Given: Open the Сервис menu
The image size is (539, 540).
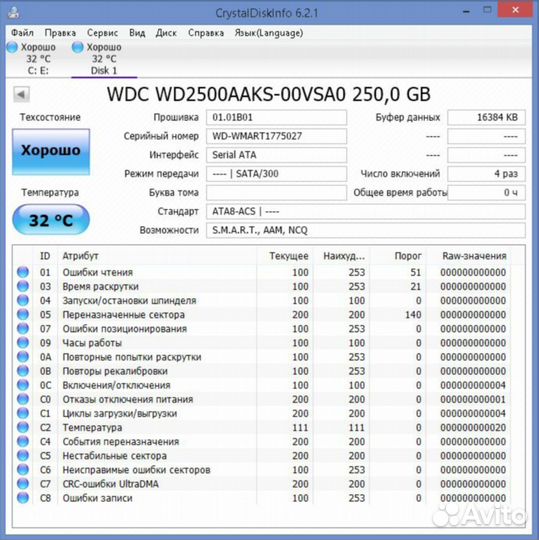Looking at the screenshot, I should pos(102,33).
